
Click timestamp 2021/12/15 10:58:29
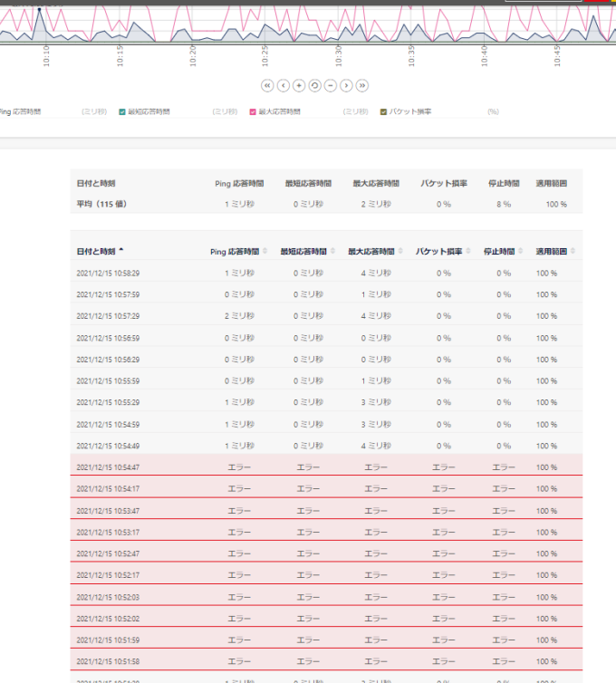tap(108, 274)
